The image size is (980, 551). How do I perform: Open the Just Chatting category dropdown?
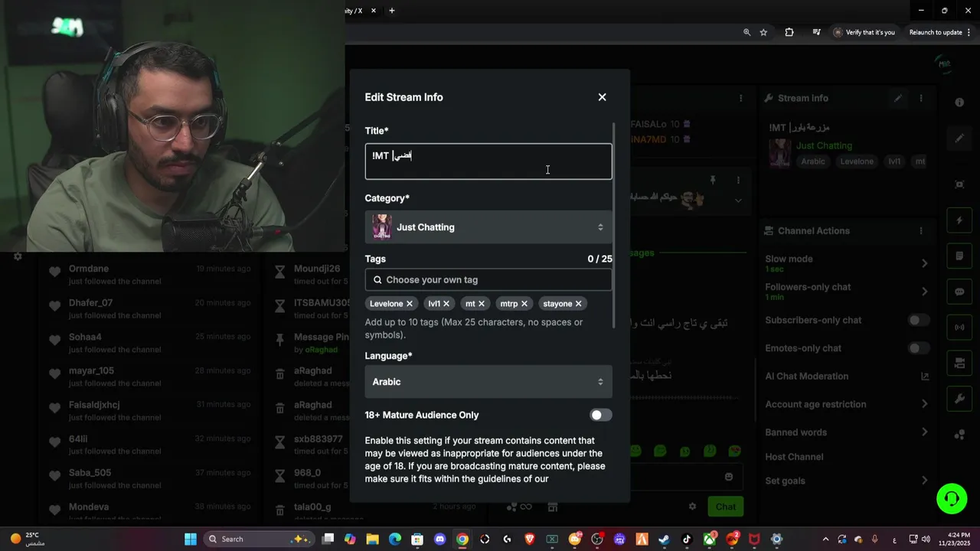click(x=488, y=227)
